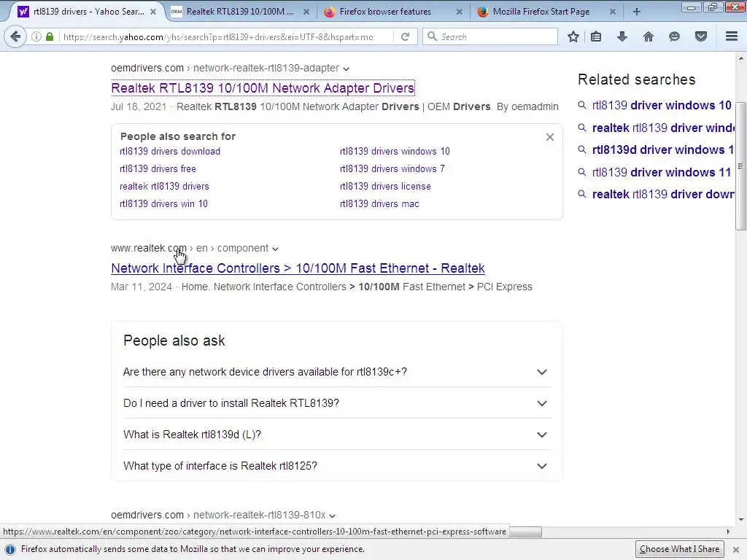
Task: Search for rtl8139 drivers mac
Action: tap(379, 204)
